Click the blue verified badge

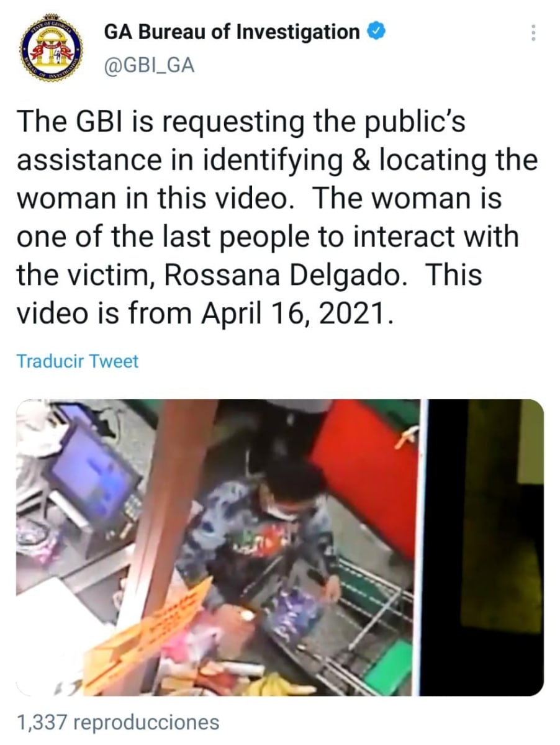[376, 32]
